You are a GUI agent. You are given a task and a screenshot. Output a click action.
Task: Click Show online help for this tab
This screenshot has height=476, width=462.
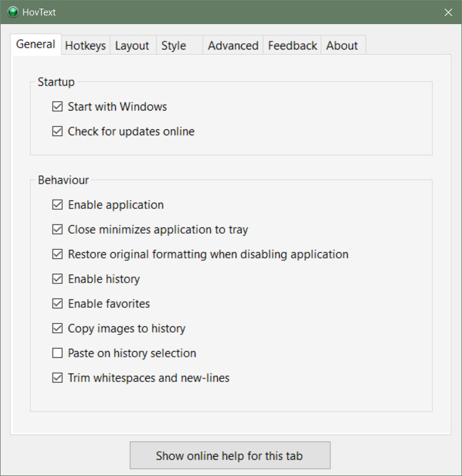[230, 456]
